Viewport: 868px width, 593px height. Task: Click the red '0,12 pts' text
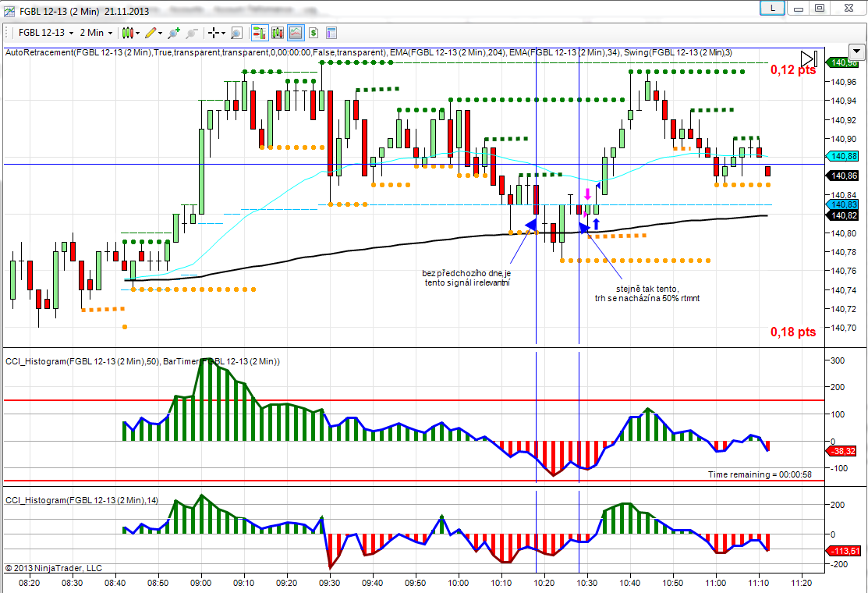[x=793, y=69]
